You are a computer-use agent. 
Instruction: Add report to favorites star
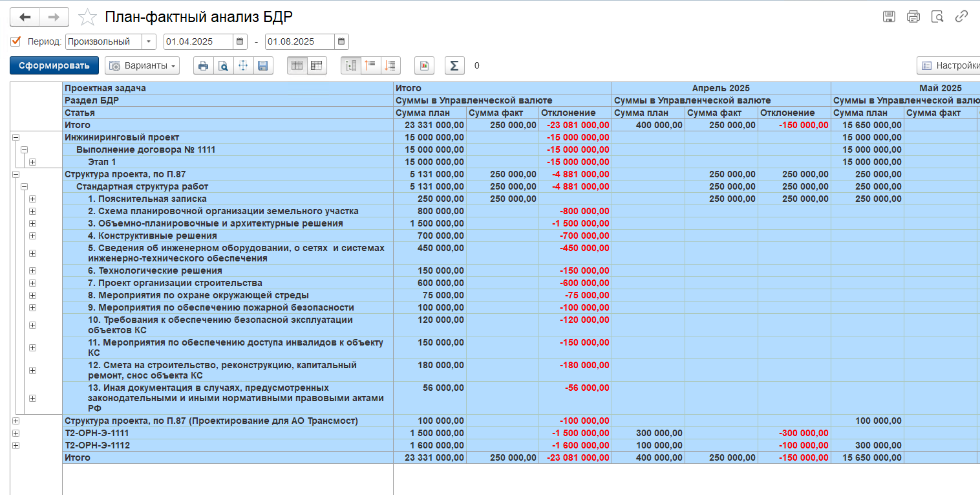tap(87, 17)
